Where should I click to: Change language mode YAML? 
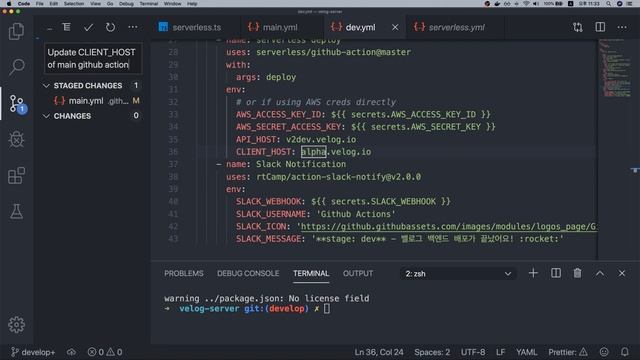pyautogui.click(x=527, y=352)
